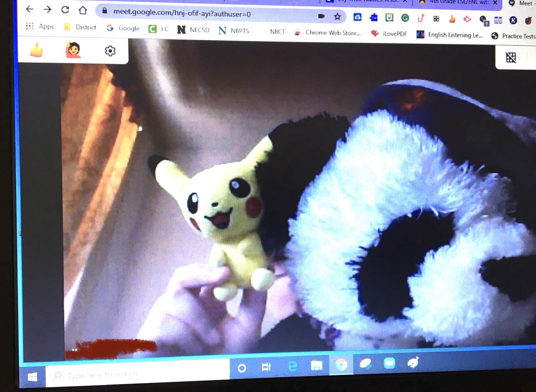
Task: Go back with the browser back arrow
Action: (x=29, y=9)
